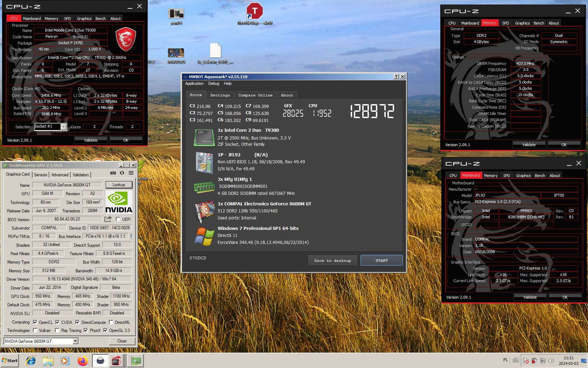
Task: Click the volume speaker tray icon
Action: pyautogui.click(x=551, y=361)
